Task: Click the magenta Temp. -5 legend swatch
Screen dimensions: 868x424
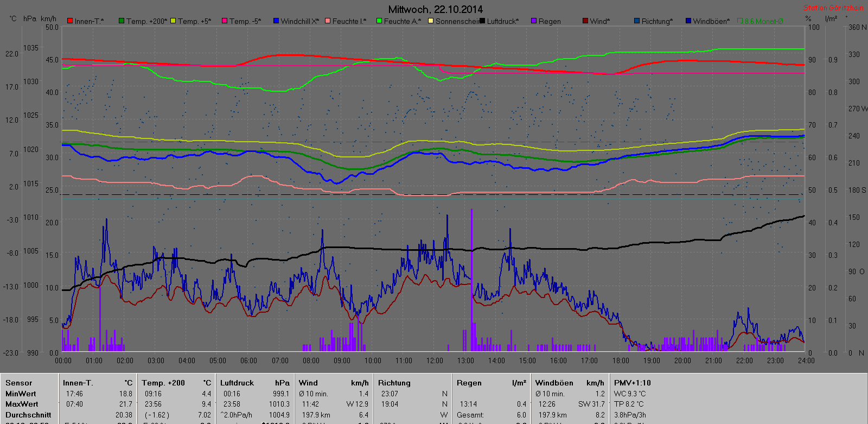Action: 225,21
